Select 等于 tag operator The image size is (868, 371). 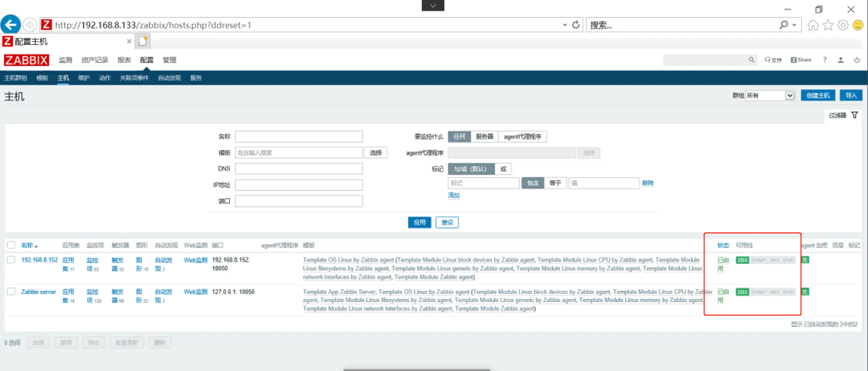coord(555,183)
